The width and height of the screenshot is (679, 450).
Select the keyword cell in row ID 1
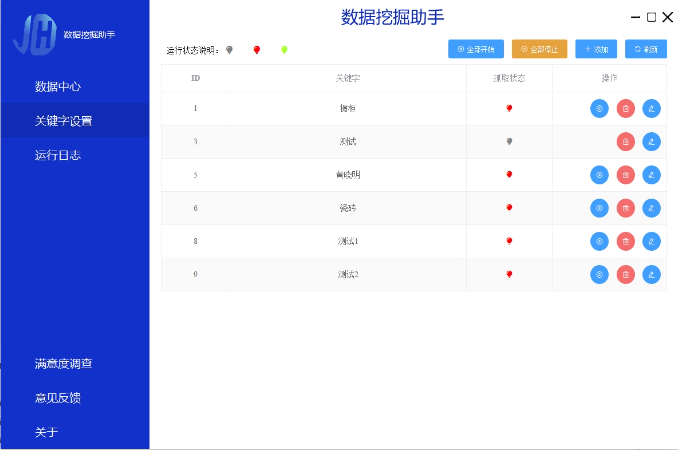click(348, 108)
